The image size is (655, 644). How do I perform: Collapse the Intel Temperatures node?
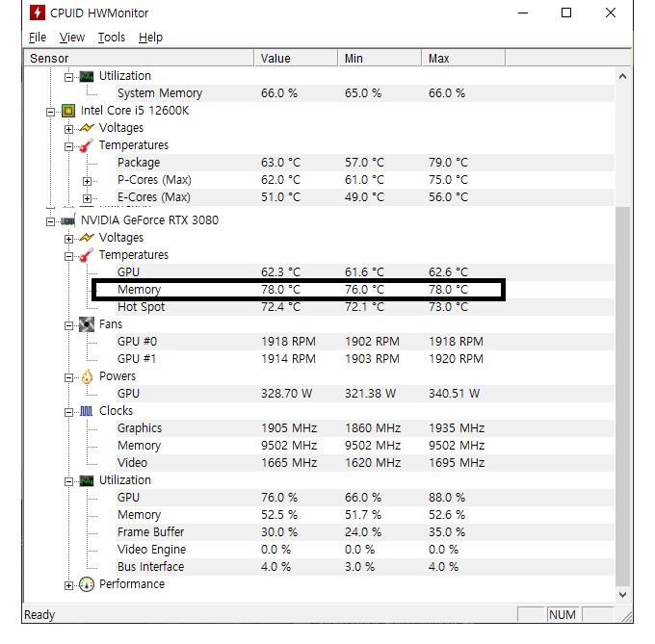point(69,146)
